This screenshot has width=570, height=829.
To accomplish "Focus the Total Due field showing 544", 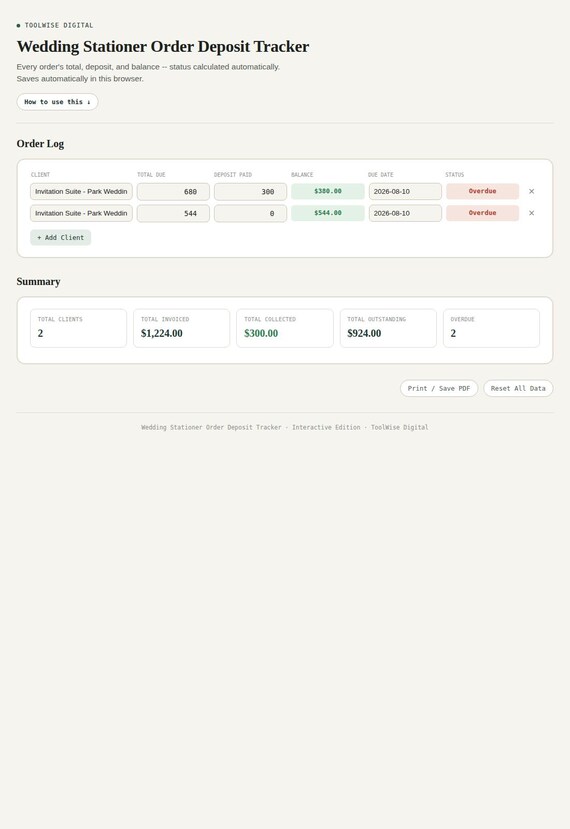I will point(173,213).
